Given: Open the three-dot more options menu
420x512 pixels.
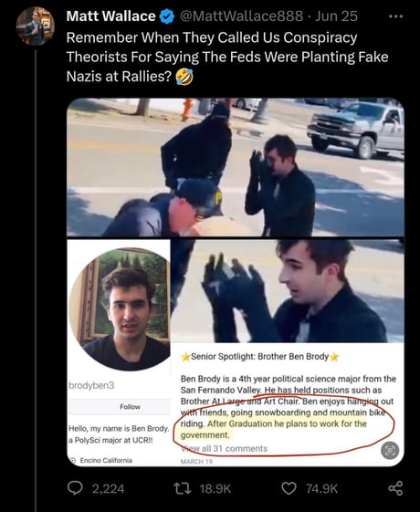Looking at the screenshot, I should pyautogui.click(x=396, y=16).
